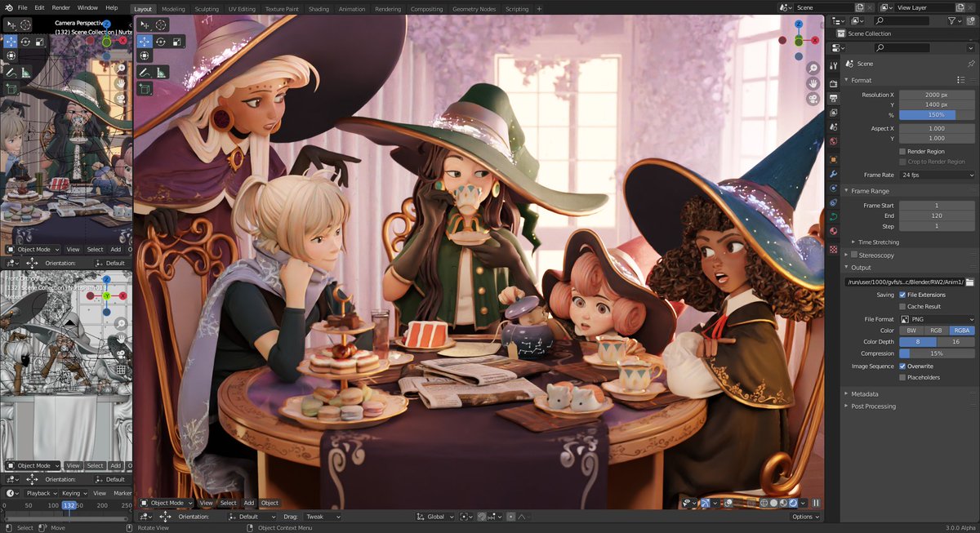
Task: Open the Modifiers properties tab
Action: pos(833,174)
